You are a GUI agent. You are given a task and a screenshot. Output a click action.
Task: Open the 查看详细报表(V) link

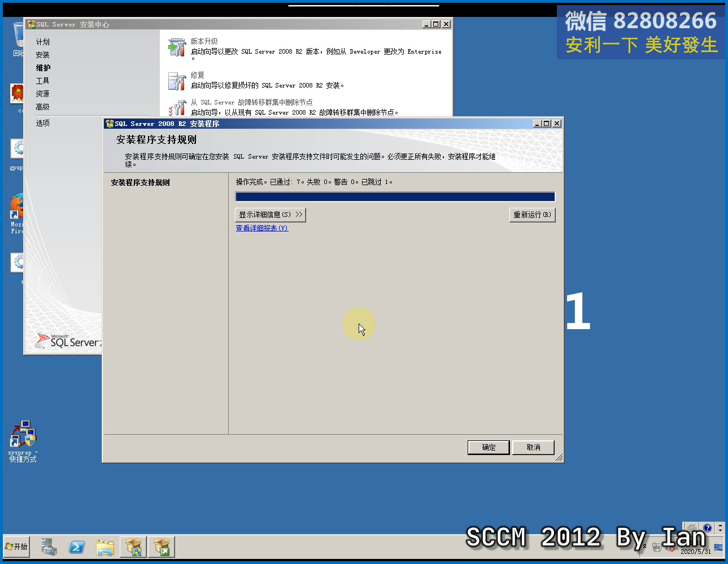[x=262, y=228]
